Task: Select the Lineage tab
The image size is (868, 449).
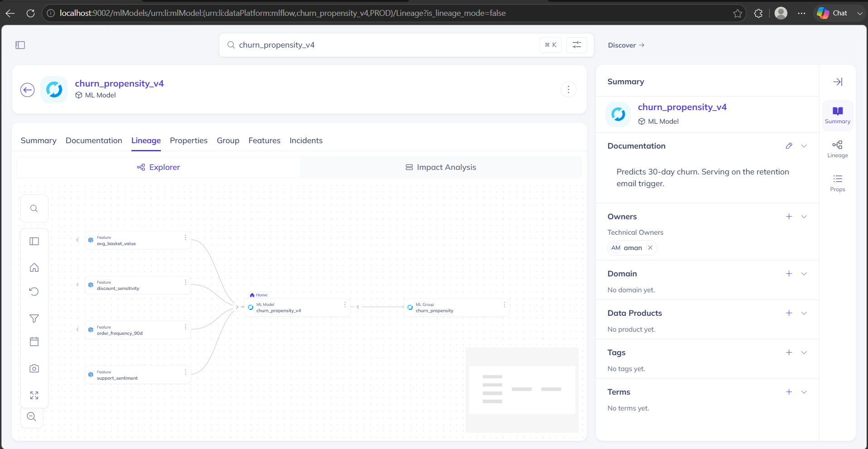Action: click(146, 140)
